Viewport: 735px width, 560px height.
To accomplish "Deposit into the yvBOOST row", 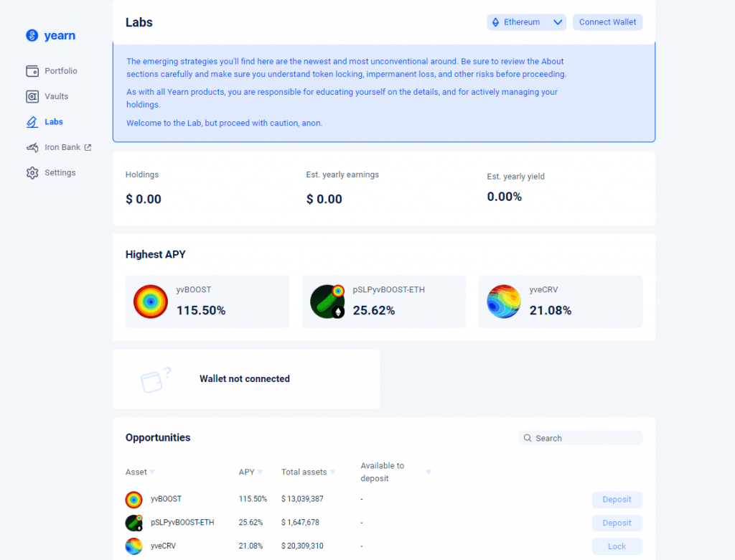I will pyautogui.click(x=617, y=500).
